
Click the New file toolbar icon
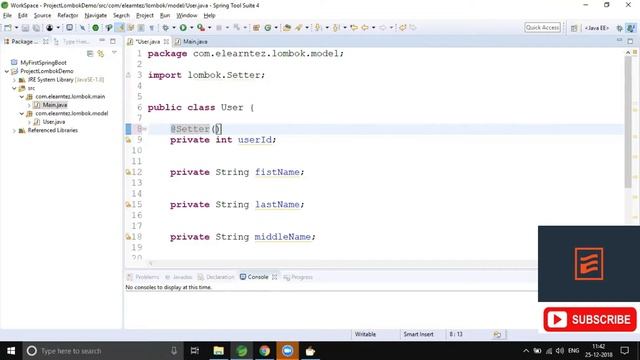(8, 28)
